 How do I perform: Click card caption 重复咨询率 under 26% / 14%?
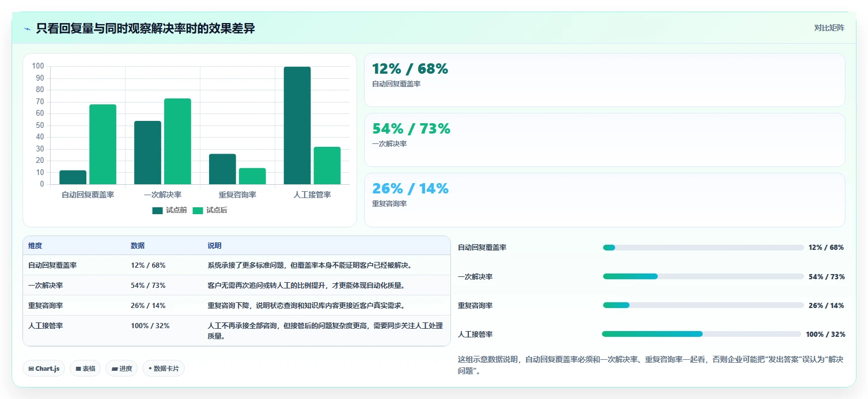(389, 204)
